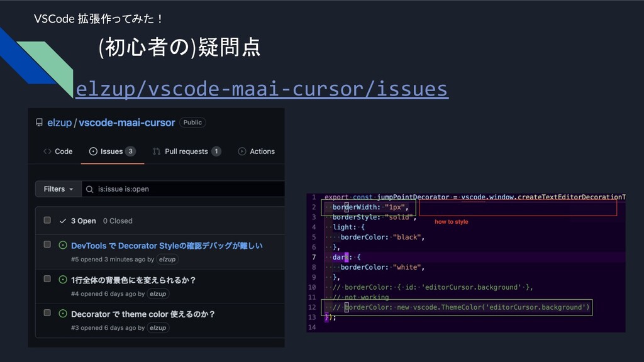Screen dimensions: 644x362
Task: Switch to the Pull requests tab
Action: tap(187, 151)
